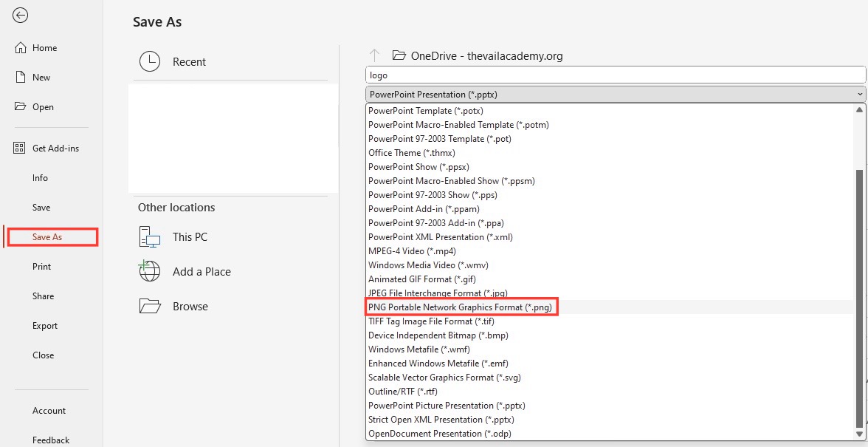Go to Home in sidebar

[x=44, y=47]
